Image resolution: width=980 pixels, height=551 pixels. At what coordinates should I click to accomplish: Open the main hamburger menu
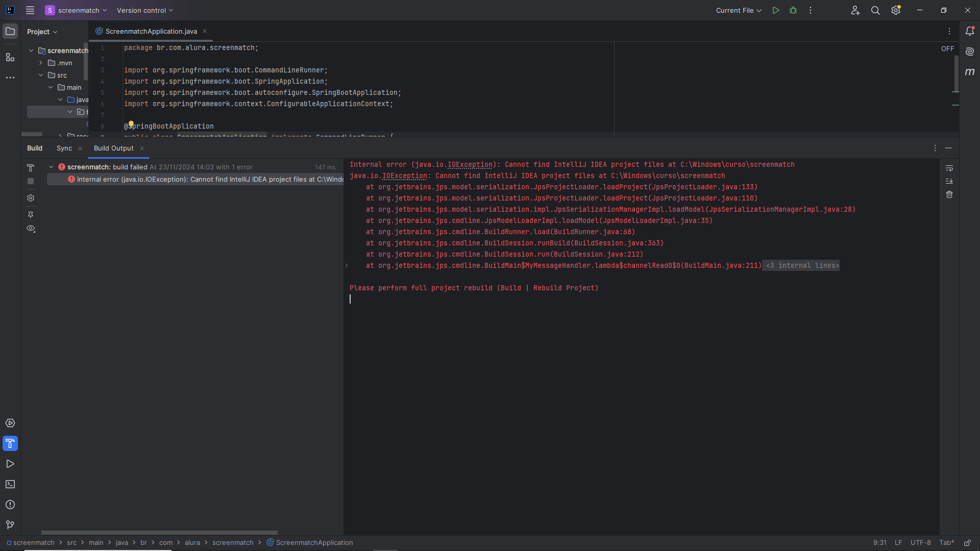pyautogui.click(x=30, y=10)
